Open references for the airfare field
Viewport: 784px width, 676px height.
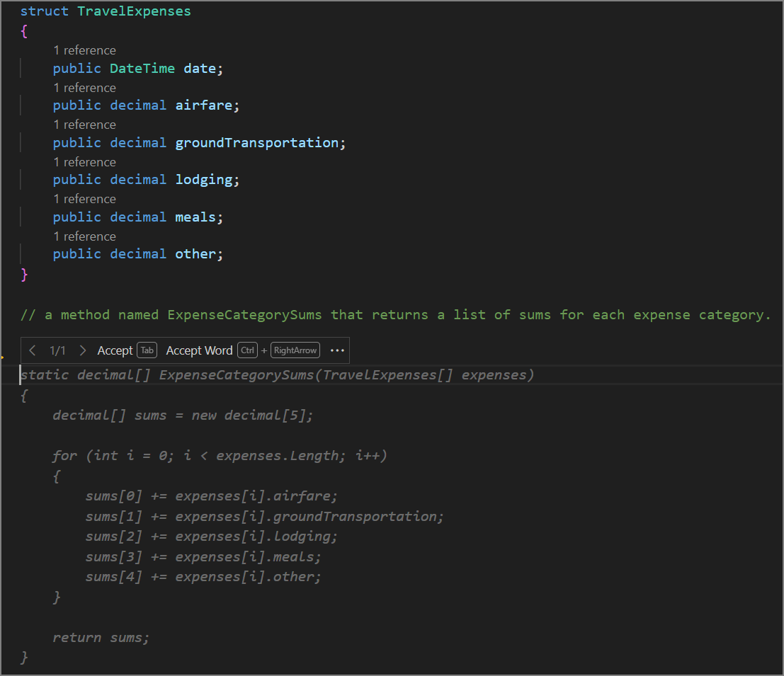[84, 87]
